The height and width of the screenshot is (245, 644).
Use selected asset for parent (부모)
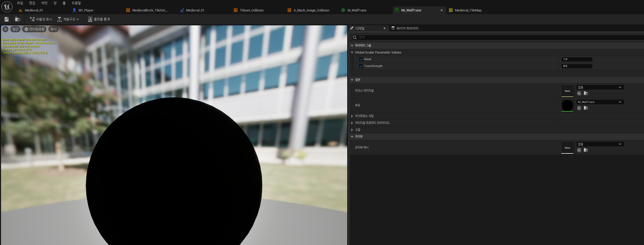pyautogui.click(x=579, y=108)
